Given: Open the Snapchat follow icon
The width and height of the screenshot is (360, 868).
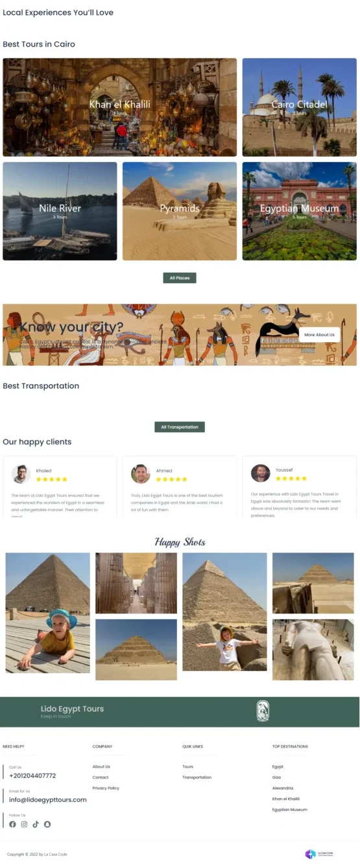Looking at the screenshot, I should 47,825.
